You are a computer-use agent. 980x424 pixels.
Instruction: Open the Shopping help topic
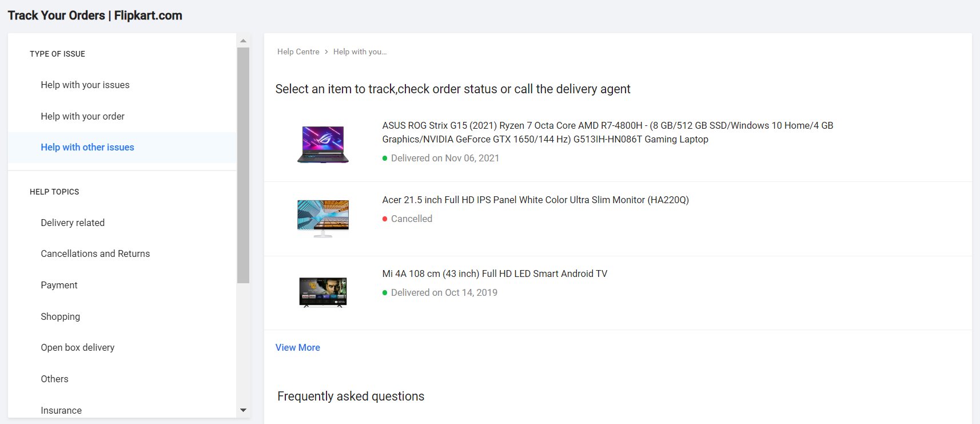(61, 316)
